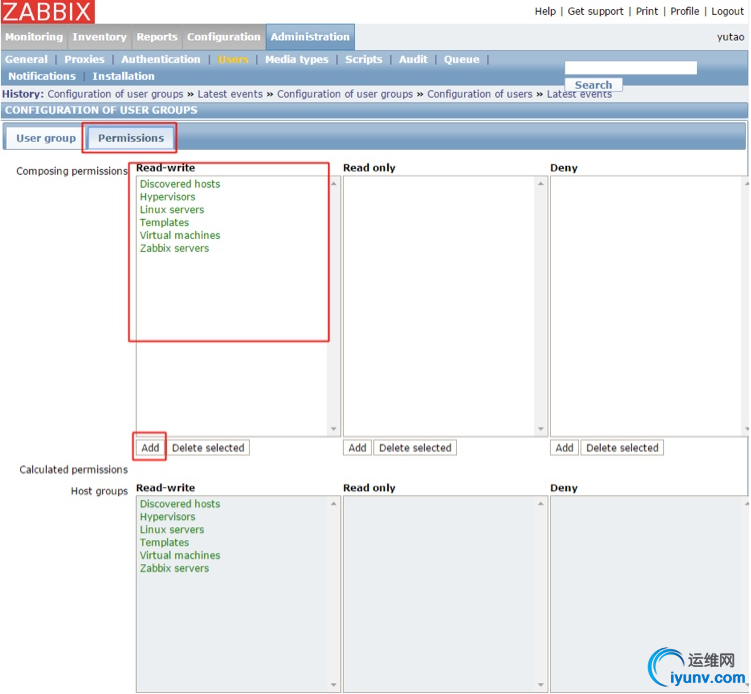Open Scripts submenu
This screenshot has height=694, width=751.
click(364, 59)
